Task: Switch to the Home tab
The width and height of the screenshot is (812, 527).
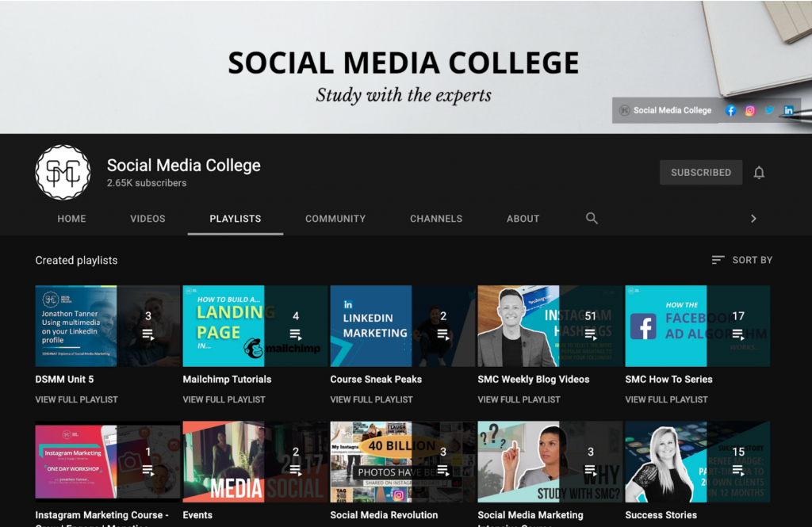Action: coord(71,219)
